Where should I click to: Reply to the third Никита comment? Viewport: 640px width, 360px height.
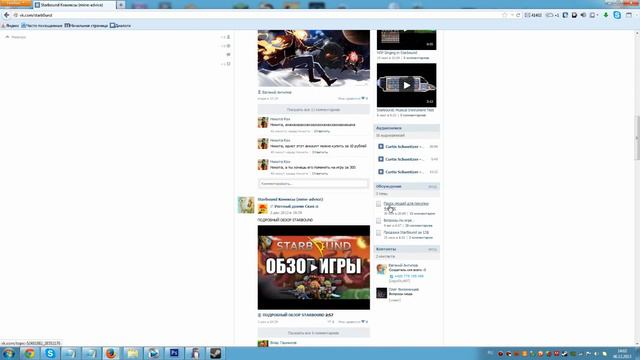320,173
